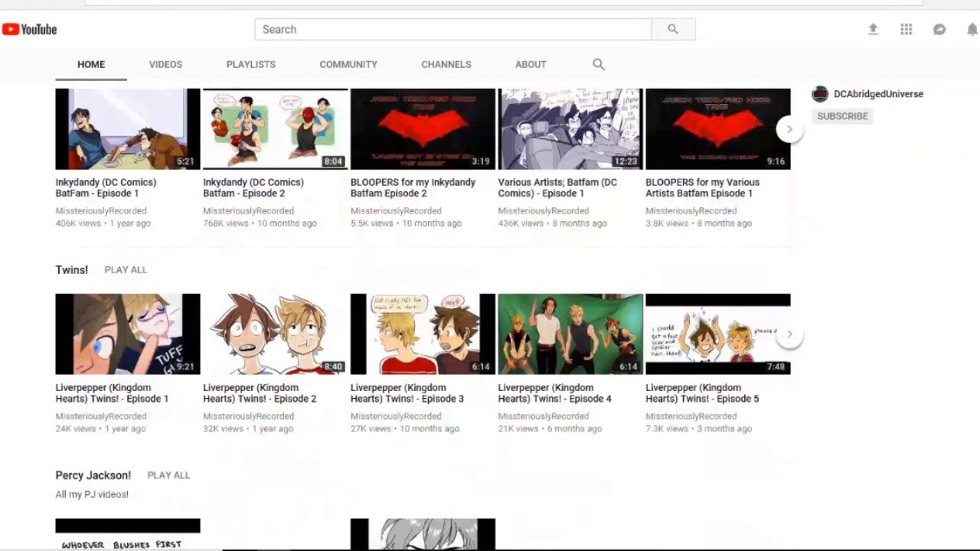This screenshot has width=980, height=551.
Task: Open Twins Episode 1 thumbnail
Action: (128, 334)
